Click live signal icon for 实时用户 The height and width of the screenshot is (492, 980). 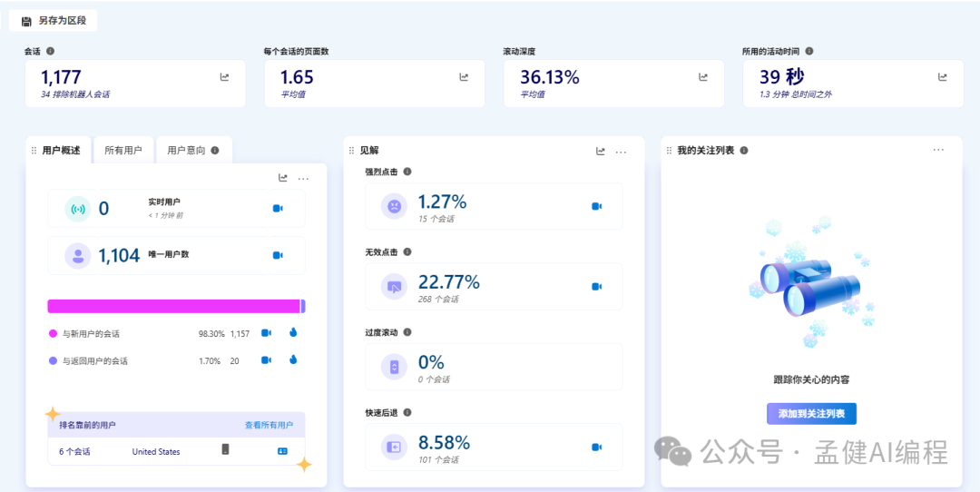(78, 209)
